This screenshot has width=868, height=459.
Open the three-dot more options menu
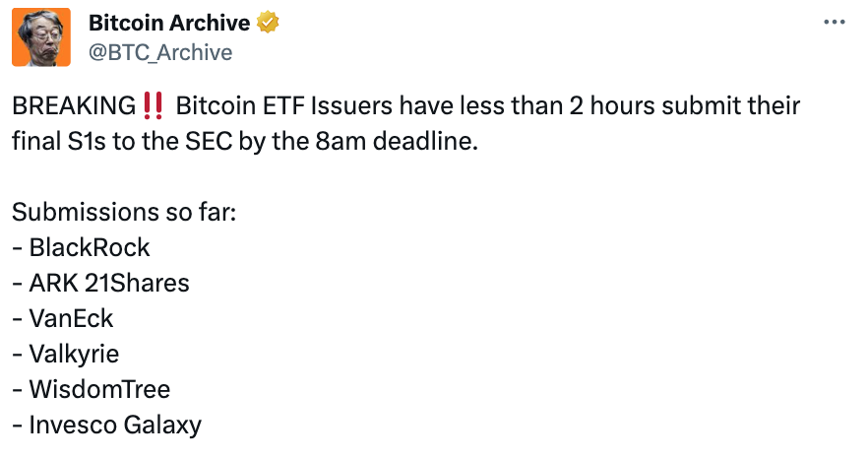[834, 22]
